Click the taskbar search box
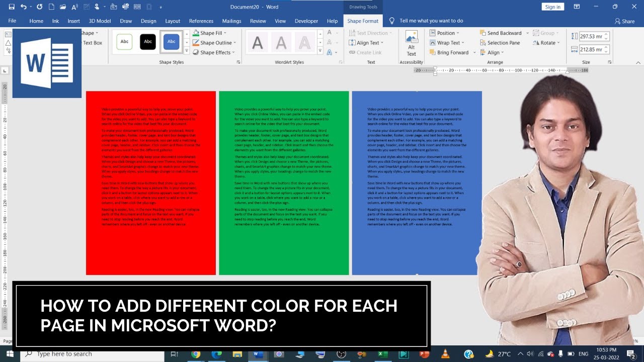The height and width of the screenshot is (362, 644). click(92, 354)
